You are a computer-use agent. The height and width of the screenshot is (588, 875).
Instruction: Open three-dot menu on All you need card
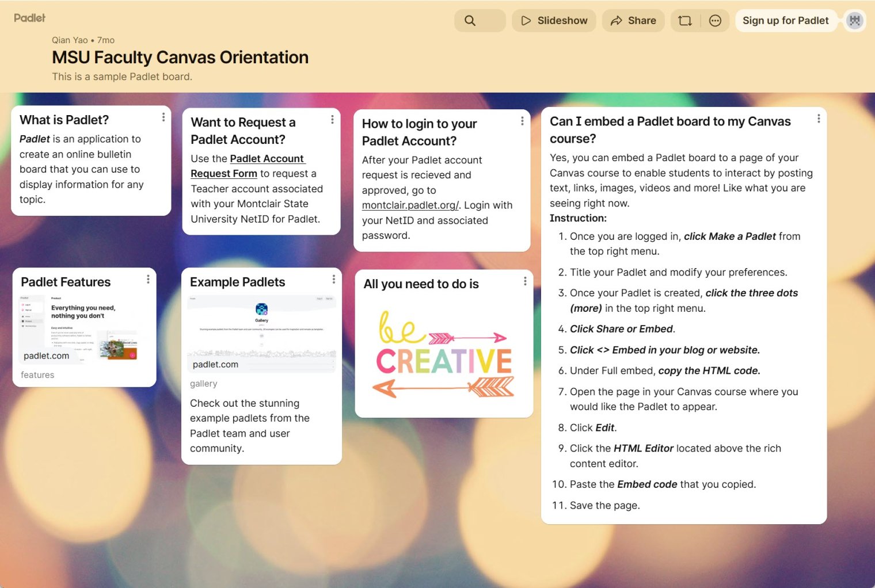pos(525,281)
